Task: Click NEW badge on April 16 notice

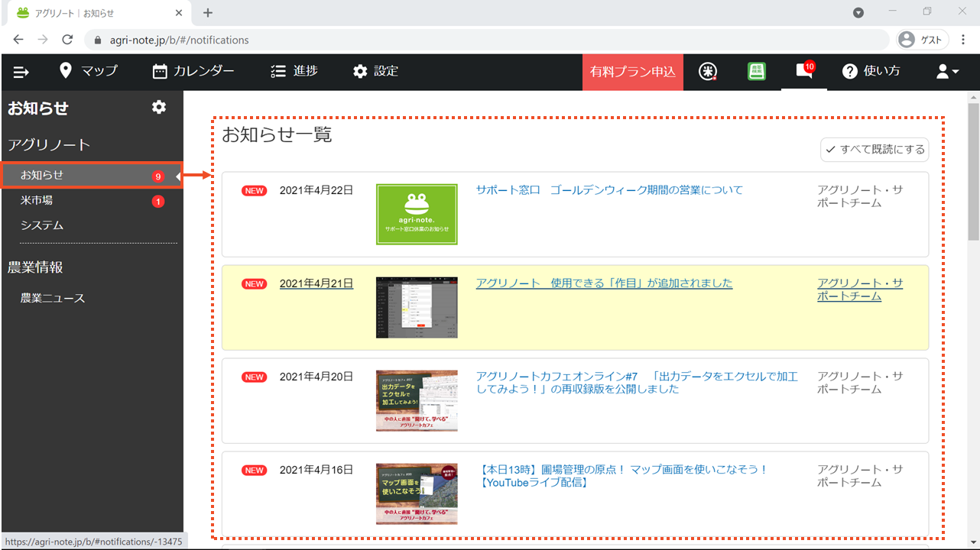Action: (255, 471)
